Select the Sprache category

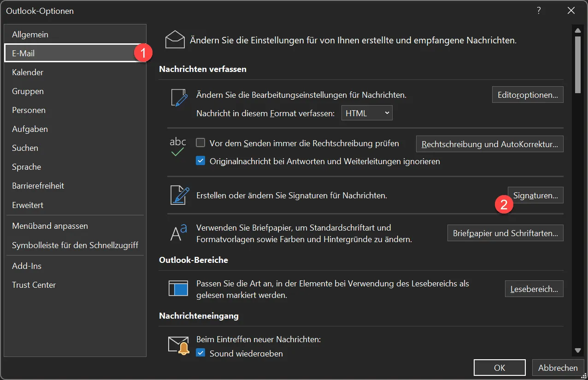coord(75,167)
